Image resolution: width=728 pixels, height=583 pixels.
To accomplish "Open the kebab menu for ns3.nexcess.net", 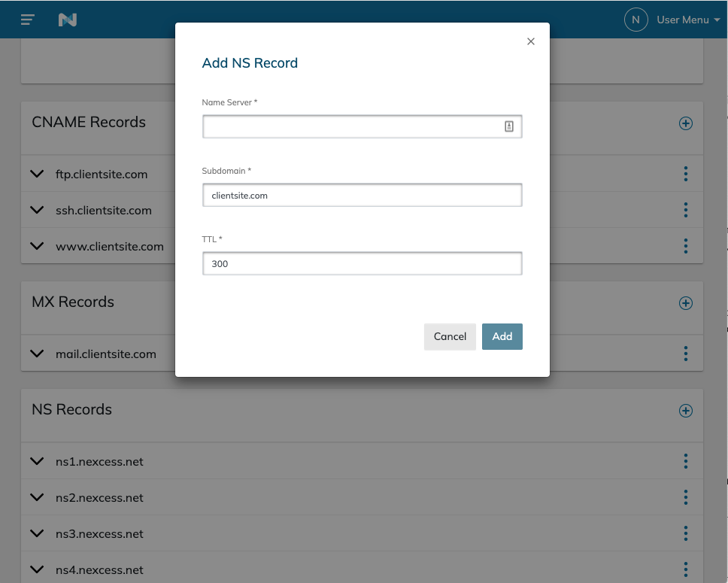I will click(x=685, y=533).
